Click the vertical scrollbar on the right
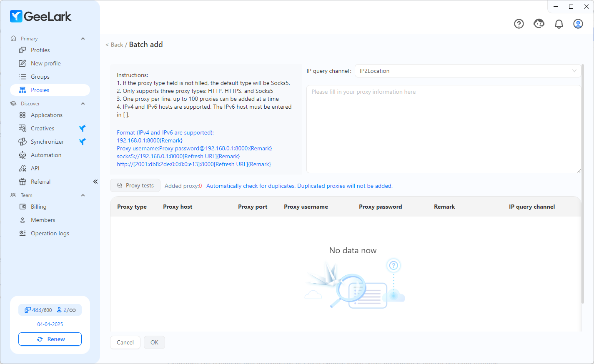This screenshot has width=594, height=364. click(x=583, y=183)
